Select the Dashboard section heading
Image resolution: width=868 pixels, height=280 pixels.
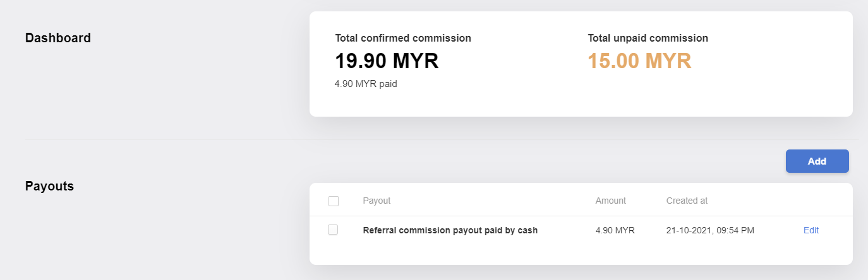(58, 38)
